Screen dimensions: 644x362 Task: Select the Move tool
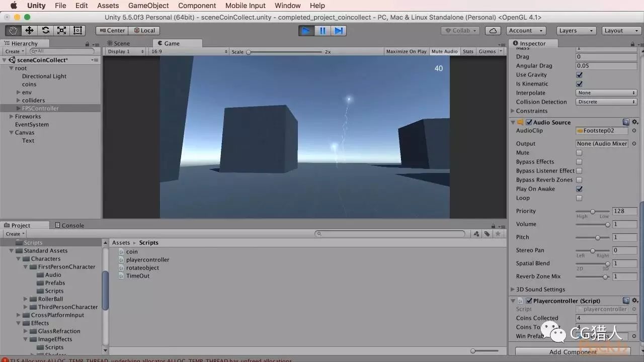coord(29,30)
